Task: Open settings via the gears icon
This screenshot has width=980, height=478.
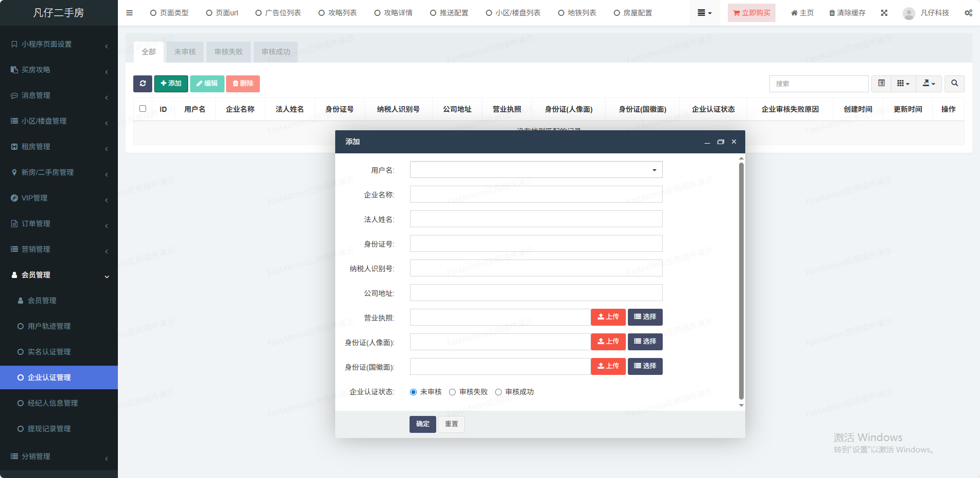Action: (x=968, y=13)
